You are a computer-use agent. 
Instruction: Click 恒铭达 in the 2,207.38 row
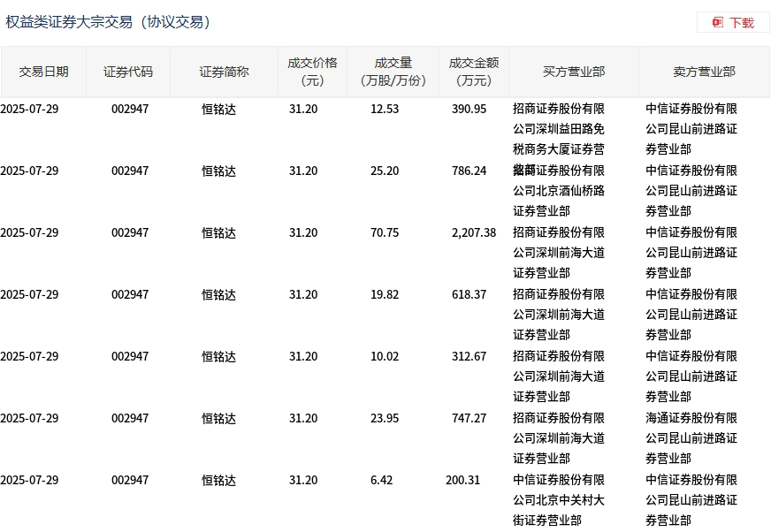(x=218, y=232)
